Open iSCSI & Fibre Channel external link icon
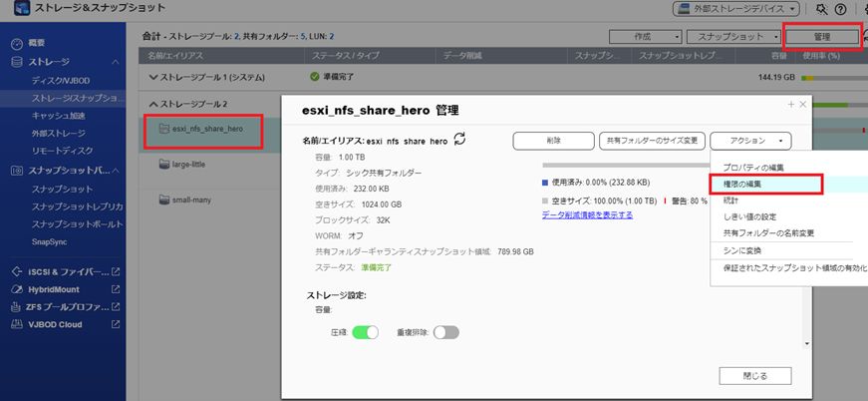The height and width of the screenshot is (401, 868). (116, 271)
